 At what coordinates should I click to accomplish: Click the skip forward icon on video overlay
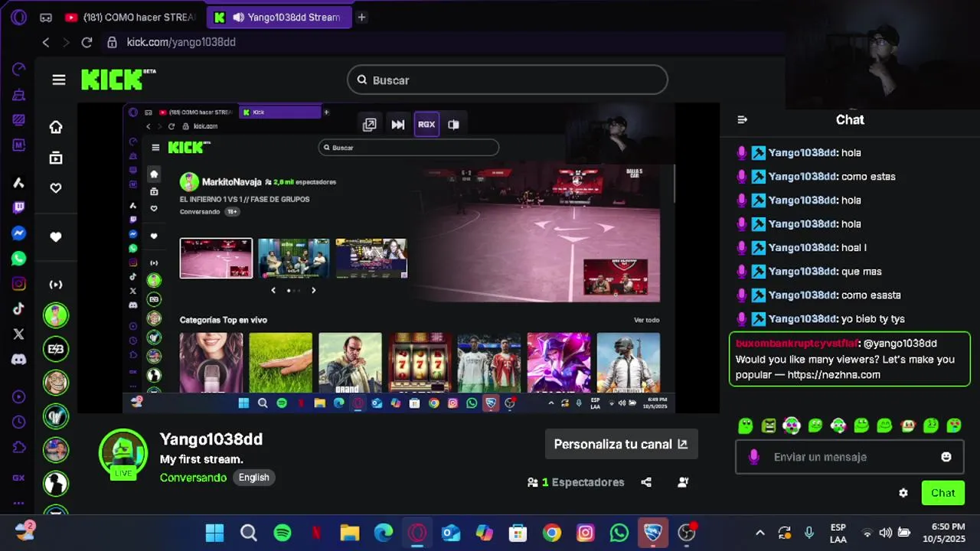coord(398,124)
